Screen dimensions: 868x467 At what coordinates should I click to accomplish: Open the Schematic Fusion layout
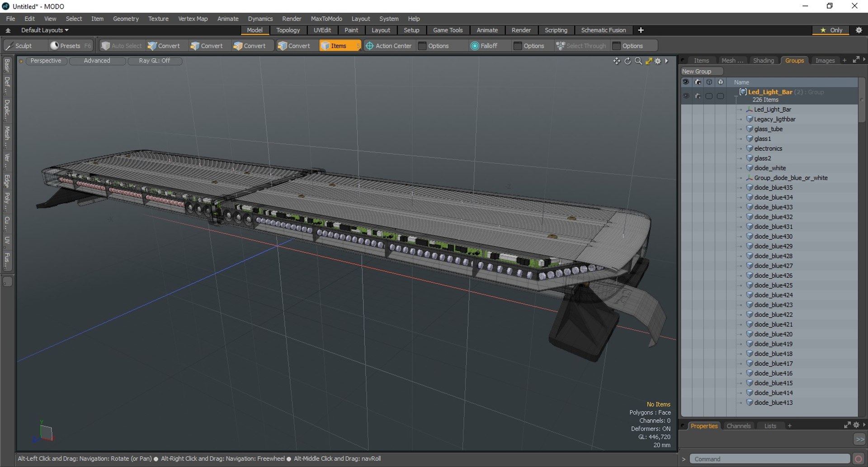coord(603,30)
